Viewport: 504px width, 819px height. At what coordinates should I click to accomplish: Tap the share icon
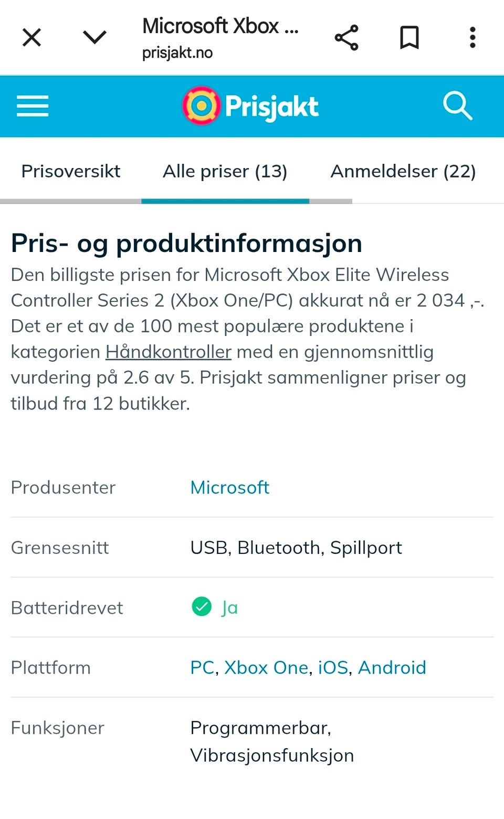pyautogui.click(x=346, y=38)
